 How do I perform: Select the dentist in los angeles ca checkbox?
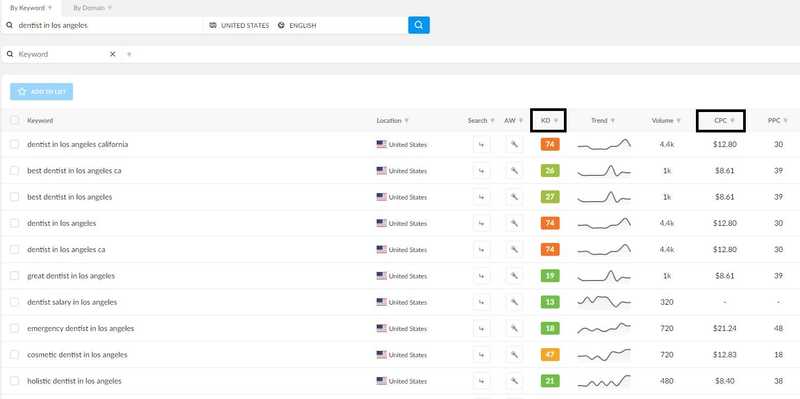pyautogui.click(x=14, y=250)
